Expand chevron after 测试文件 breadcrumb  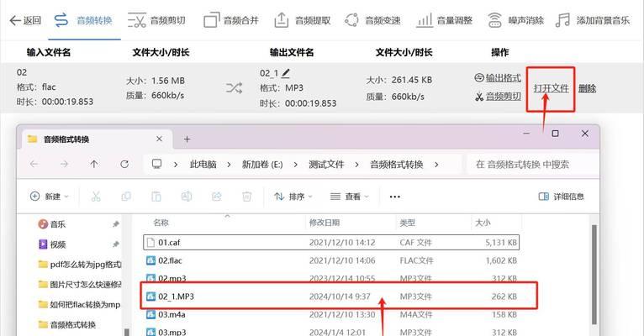(x=356, y=165)
